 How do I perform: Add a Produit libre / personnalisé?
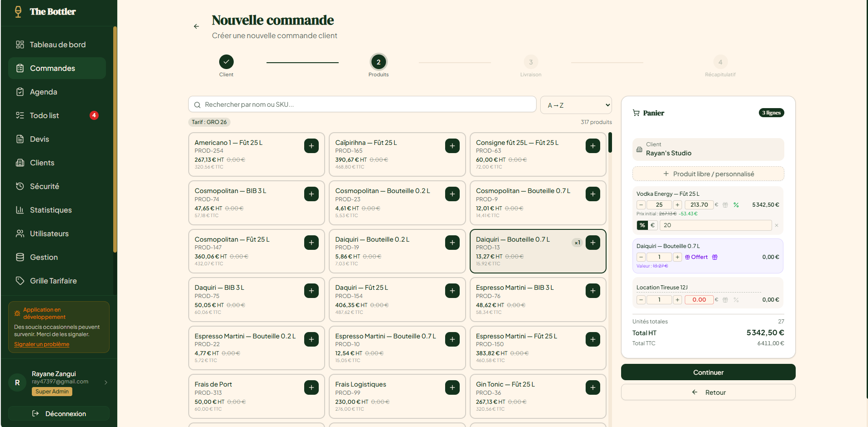click(708, 174)
